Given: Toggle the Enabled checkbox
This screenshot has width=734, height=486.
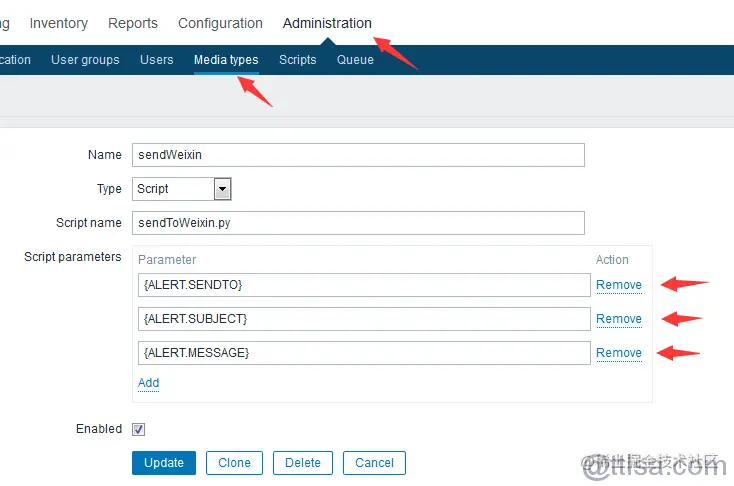Looking at the screenshot, I should click(139, 429).
